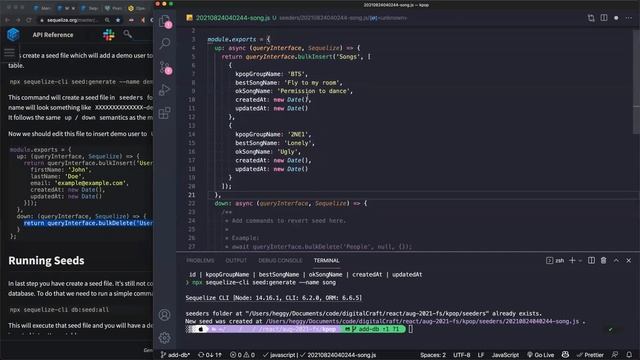Bookmark the page with star icon
Viewport: 640px width, 360px height.
coord(118,20)
